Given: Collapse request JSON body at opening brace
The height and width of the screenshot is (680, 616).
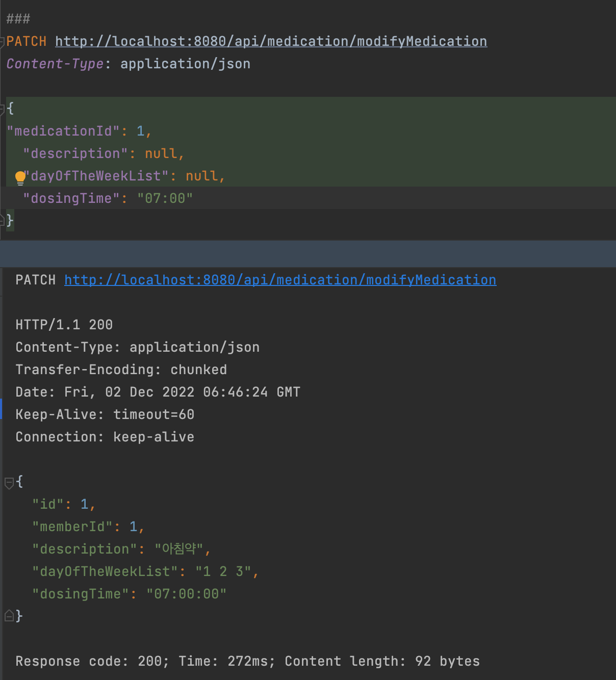Looking at the screenshot, I should tap(3, 109).
